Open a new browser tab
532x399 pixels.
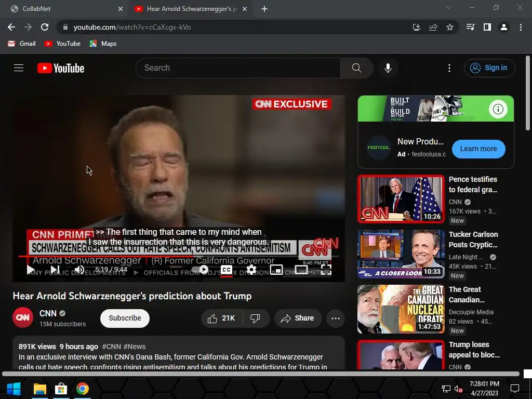pos(264,9)
